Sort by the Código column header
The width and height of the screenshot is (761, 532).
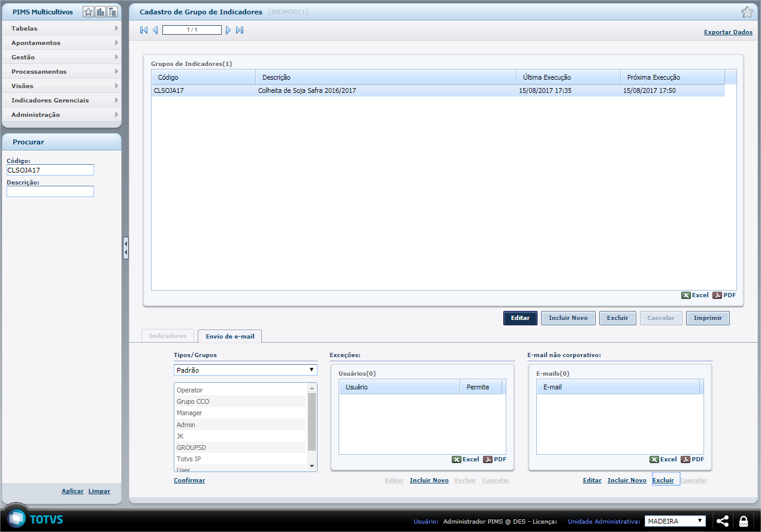click(x=204, y=77)
